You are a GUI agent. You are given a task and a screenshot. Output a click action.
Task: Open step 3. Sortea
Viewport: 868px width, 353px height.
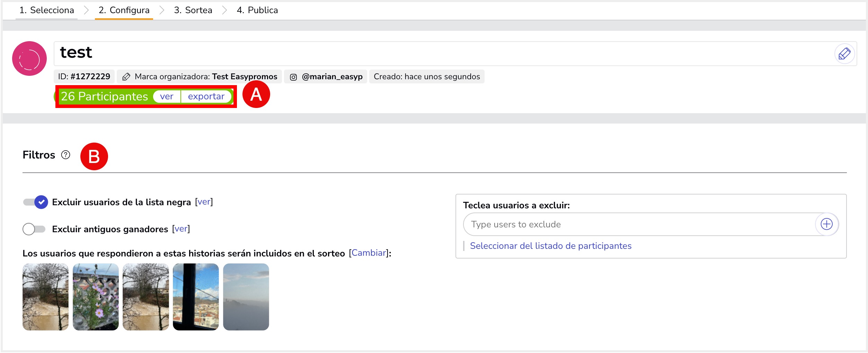click(193, 10)
